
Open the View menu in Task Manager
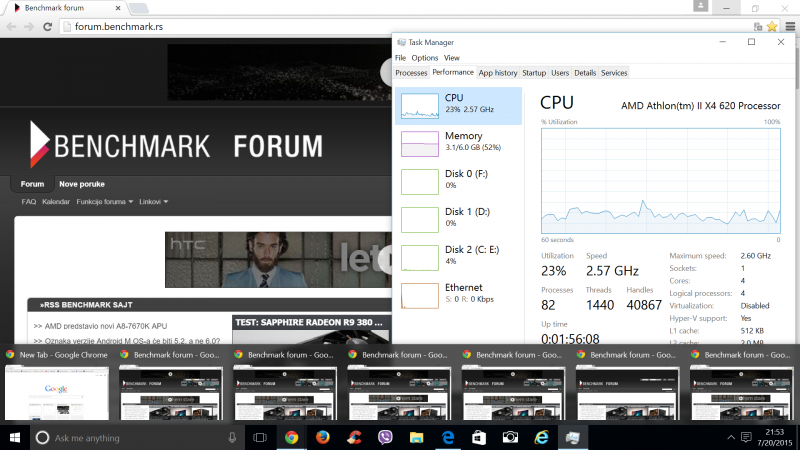point(452,58)
